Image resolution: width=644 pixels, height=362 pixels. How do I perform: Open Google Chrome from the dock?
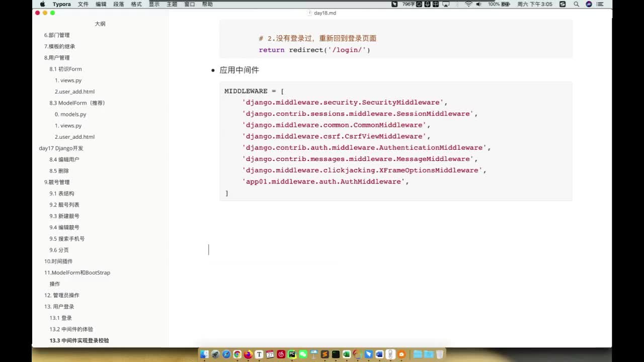(x=237, y=354)
